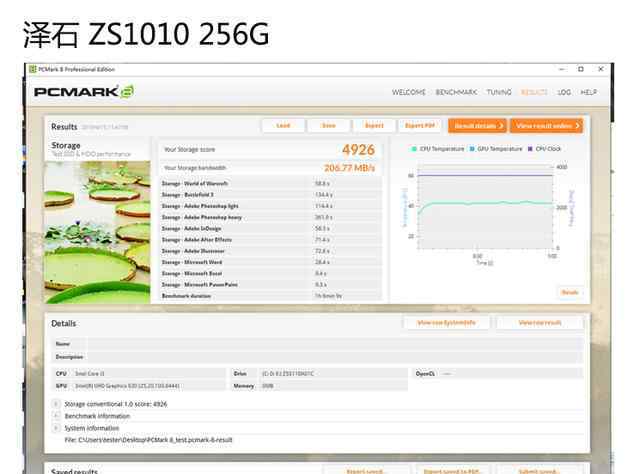
Task: Click the Storage lily pad thumbnail
Action: pyautogui.click(x=97, y=232)
